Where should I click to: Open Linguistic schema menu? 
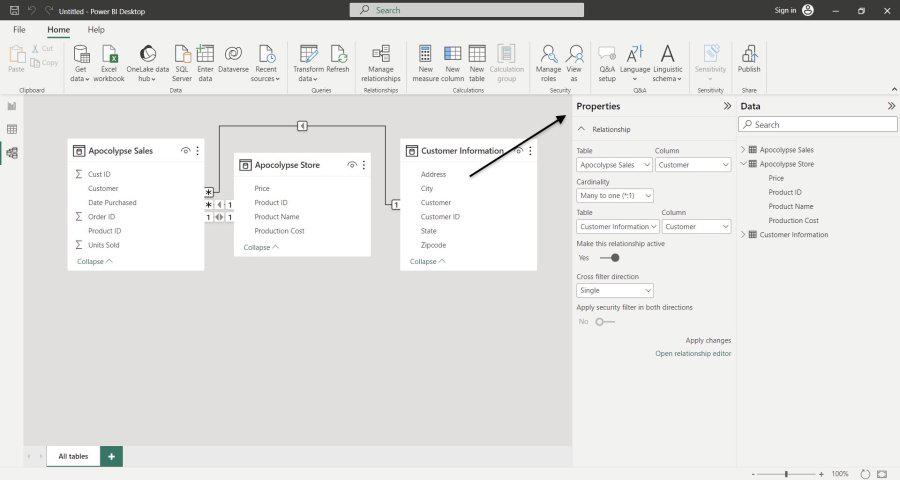pyautogui.click(x=668, y=63)
